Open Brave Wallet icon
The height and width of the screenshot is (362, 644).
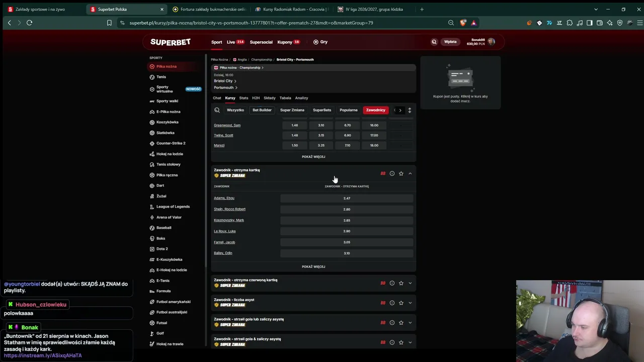click(x=600, y=23)
